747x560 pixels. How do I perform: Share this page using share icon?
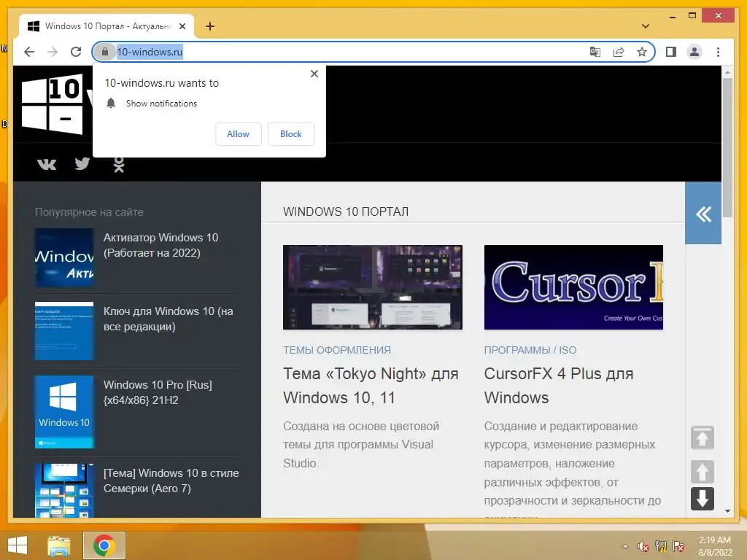(x=619, y=52)
